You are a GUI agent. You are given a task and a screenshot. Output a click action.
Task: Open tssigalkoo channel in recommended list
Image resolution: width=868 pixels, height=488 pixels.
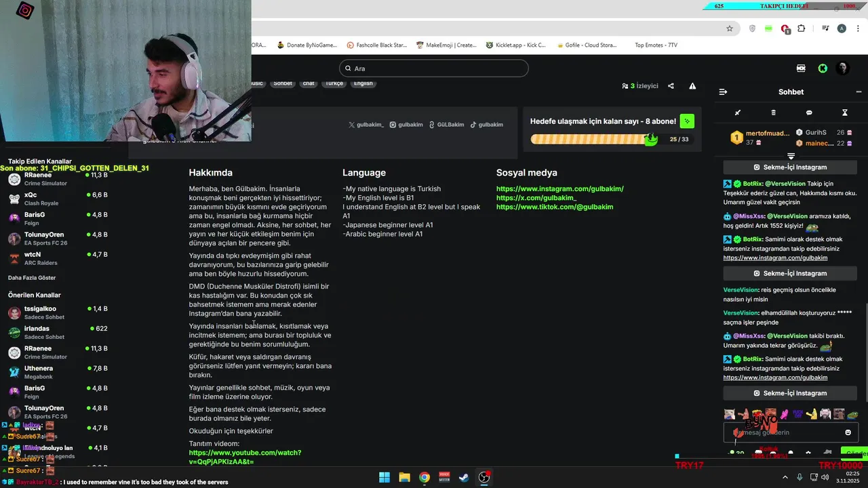58,312
